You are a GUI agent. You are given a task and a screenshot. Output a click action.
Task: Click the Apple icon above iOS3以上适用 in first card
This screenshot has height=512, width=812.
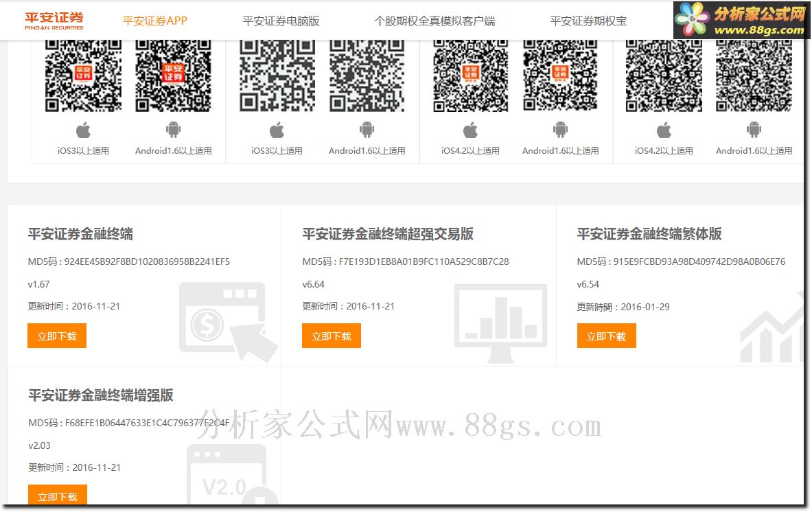click(83, 130)
